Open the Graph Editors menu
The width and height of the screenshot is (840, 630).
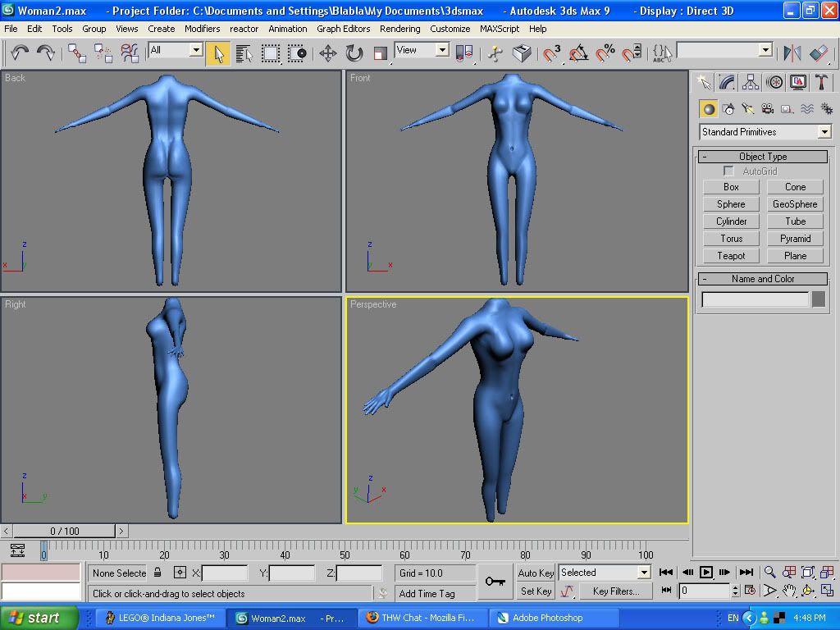[343, 29]
